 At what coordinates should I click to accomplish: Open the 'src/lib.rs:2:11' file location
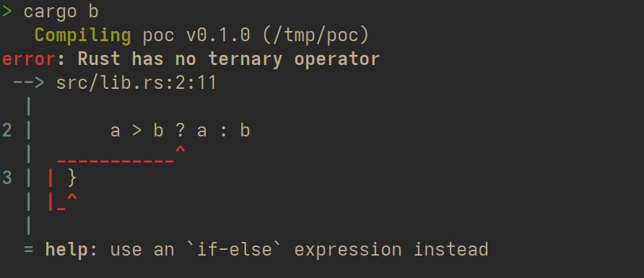[136, 83]
